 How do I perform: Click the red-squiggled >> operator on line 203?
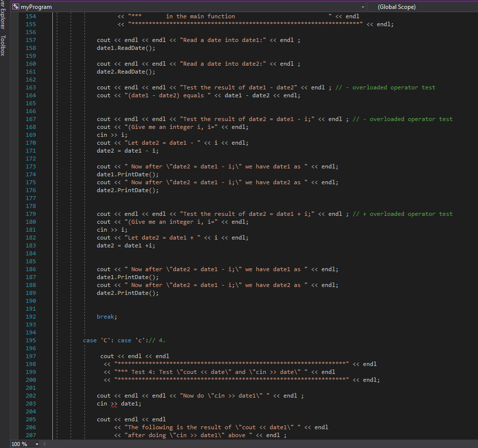114,404
